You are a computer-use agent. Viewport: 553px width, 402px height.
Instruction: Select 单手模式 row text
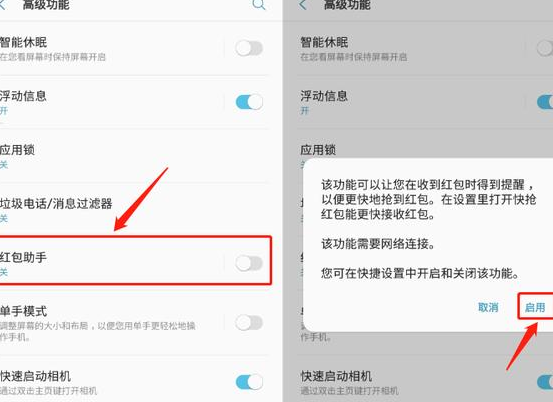[x=23, y=311]
